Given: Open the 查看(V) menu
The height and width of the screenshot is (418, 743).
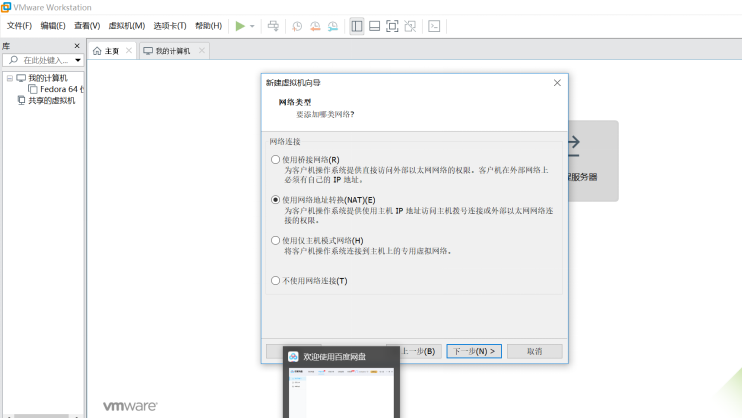Looking at the screenshot, I should (x=87, y=26).
